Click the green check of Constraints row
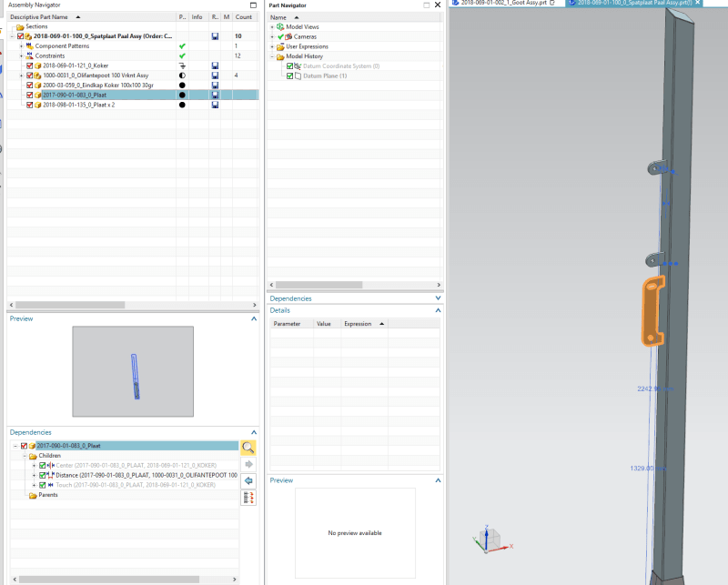Viewport: 728px width, 585px height. pos(182,55)
